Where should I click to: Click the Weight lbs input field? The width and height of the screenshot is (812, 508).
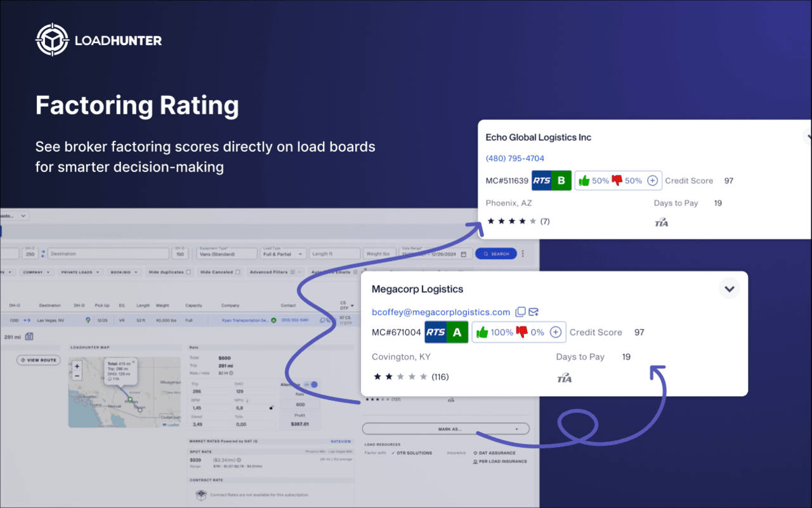(x=378, y=254)
